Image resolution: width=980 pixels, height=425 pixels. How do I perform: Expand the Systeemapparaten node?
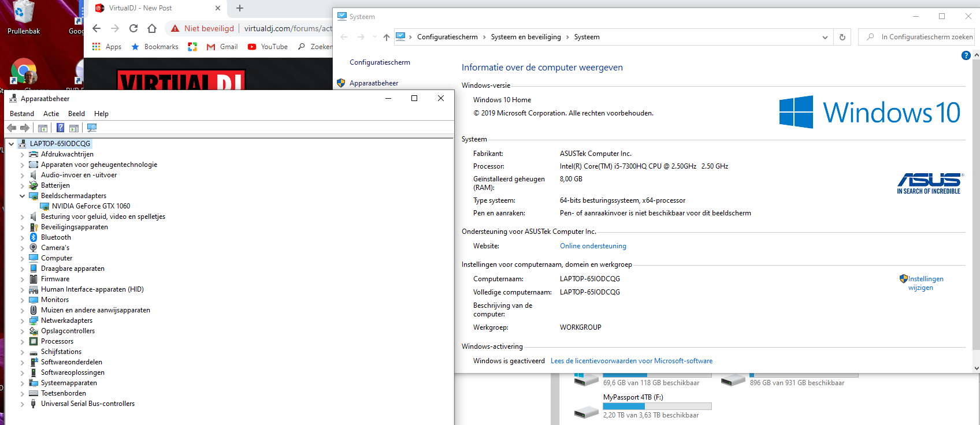22,383
